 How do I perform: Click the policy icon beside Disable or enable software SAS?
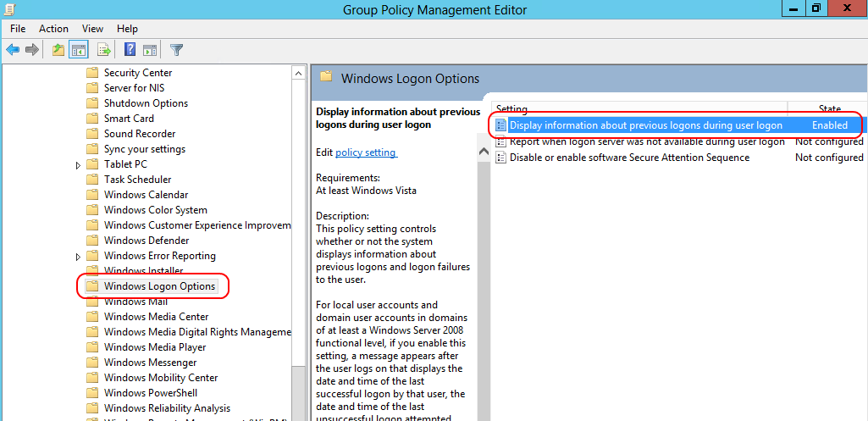point(501,158)
